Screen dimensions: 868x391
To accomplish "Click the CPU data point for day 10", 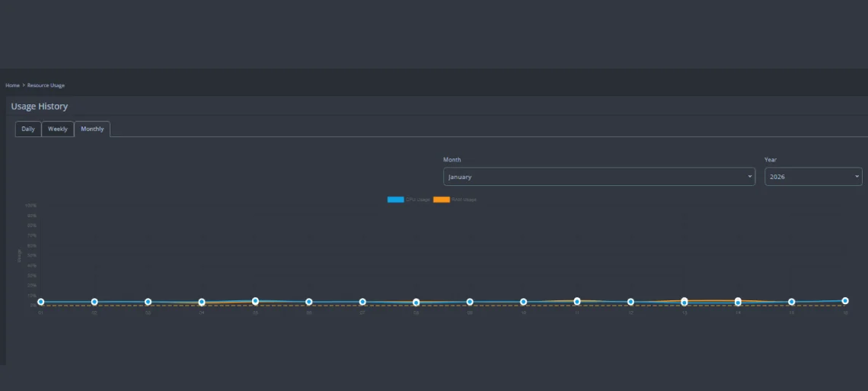I will point(524,302).
